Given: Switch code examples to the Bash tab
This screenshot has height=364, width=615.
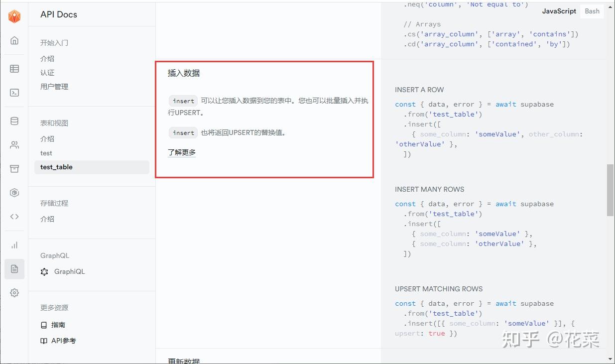Looking at the screenshot, I should click(x=592, y=11).
